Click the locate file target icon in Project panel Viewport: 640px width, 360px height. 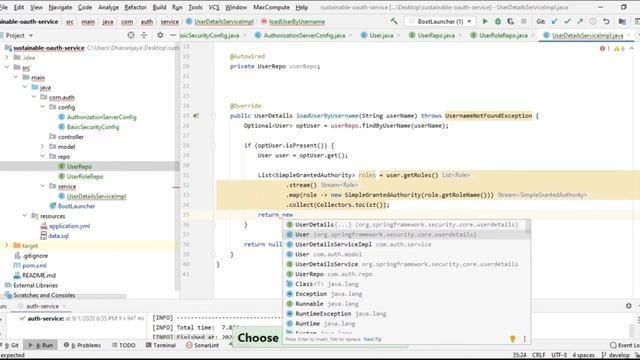tap(131, 36)
